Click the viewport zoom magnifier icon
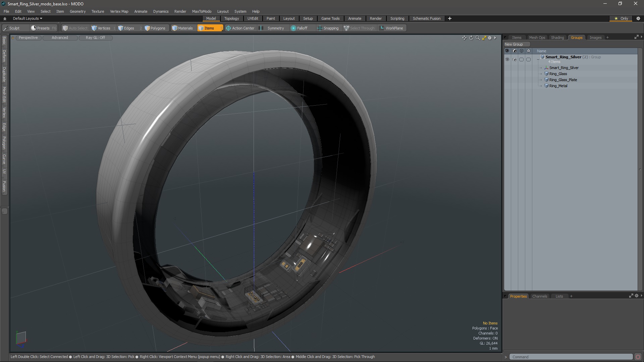 [478, 38]
